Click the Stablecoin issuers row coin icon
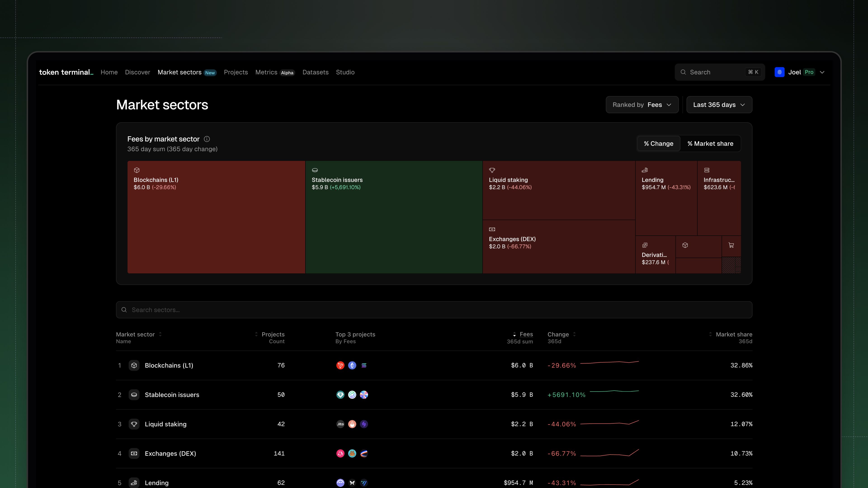Image resolution: width=868 pixels, height=488 pixels. (134, 395)
